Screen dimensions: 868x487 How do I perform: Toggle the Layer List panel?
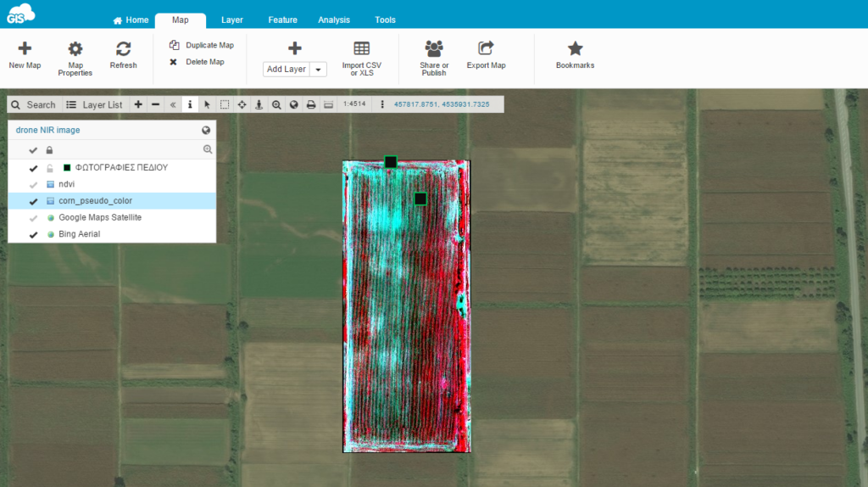click(94, 104)
